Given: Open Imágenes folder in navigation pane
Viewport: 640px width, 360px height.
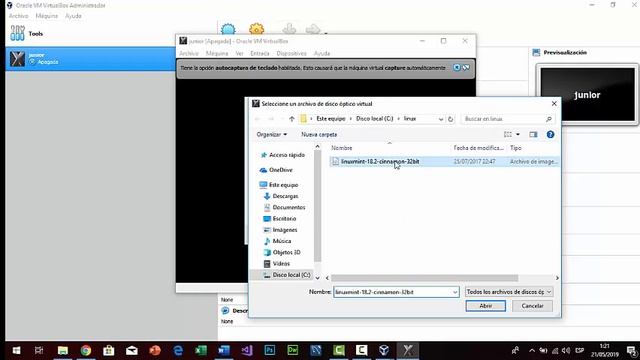Looking at the screenshot, I should (x=280, y=230).
